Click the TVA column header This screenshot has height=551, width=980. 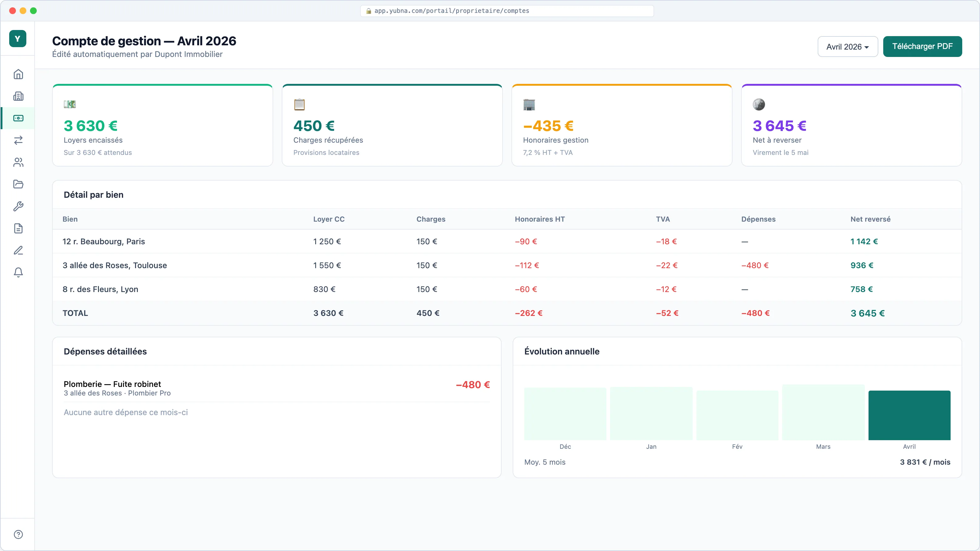tap(663, 219)
